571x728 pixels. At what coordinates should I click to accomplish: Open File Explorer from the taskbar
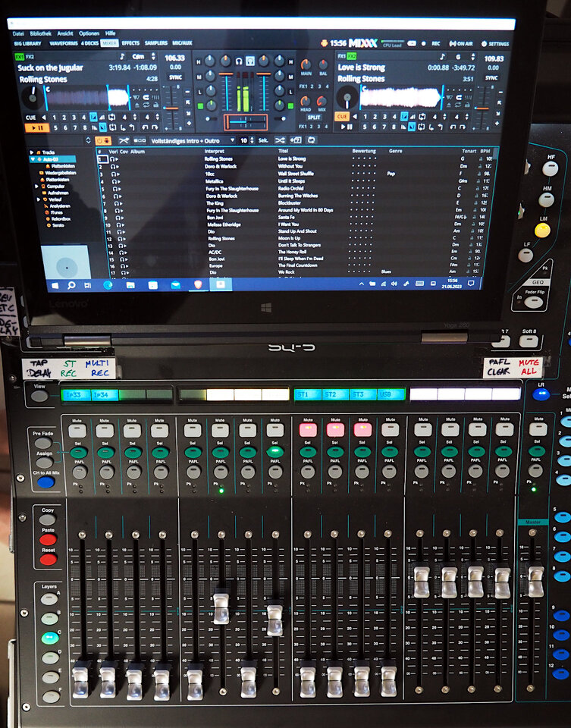click(x=130, y=285)
